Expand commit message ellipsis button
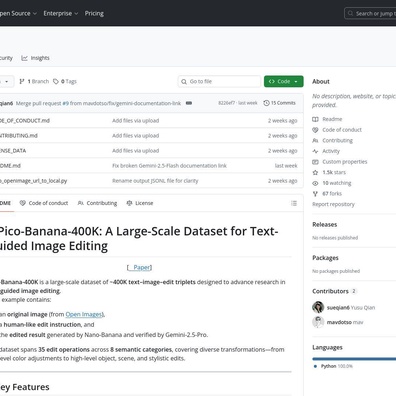The image size is (396, 396). (x=189, y=103)
